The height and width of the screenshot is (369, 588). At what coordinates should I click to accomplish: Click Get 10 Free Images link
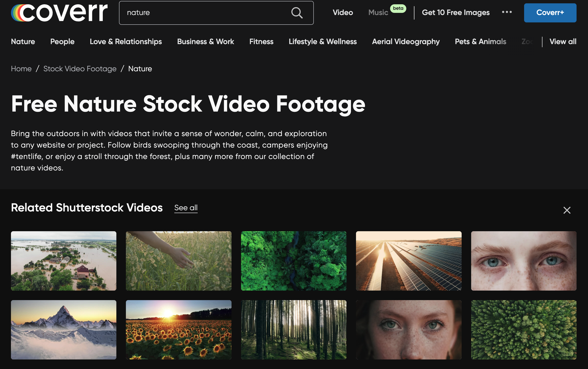click(455, 12)
